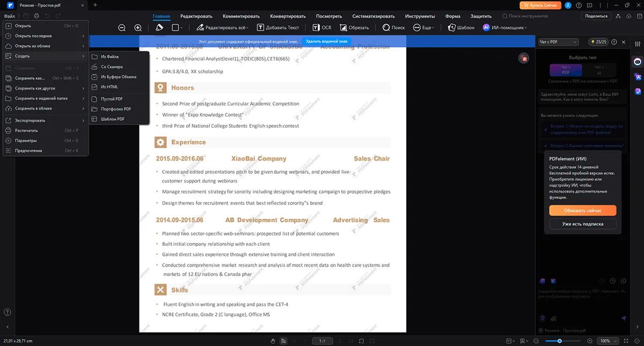The width and height of the screenshot is (644, 346).
Task: Click the chat history clock icon
Action: [x=612, y=281]
